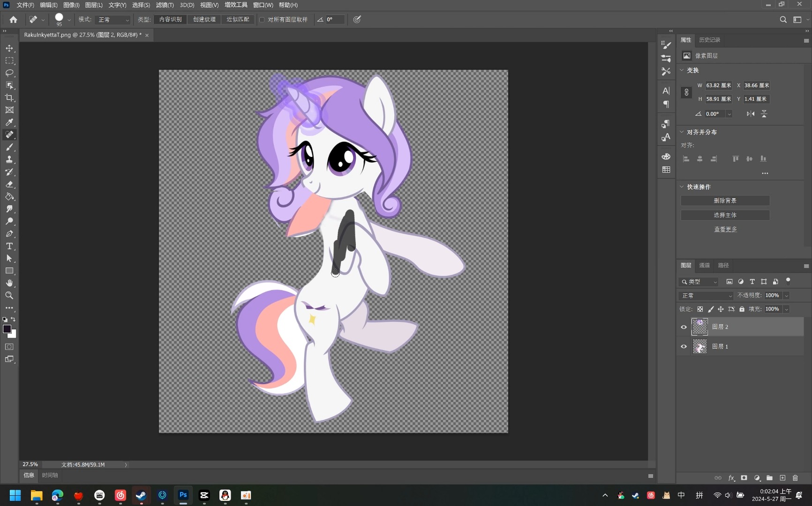Viewport: 812px width, 506px height.
Task: Create a new layer with plus icon
Action: [782, 478]
